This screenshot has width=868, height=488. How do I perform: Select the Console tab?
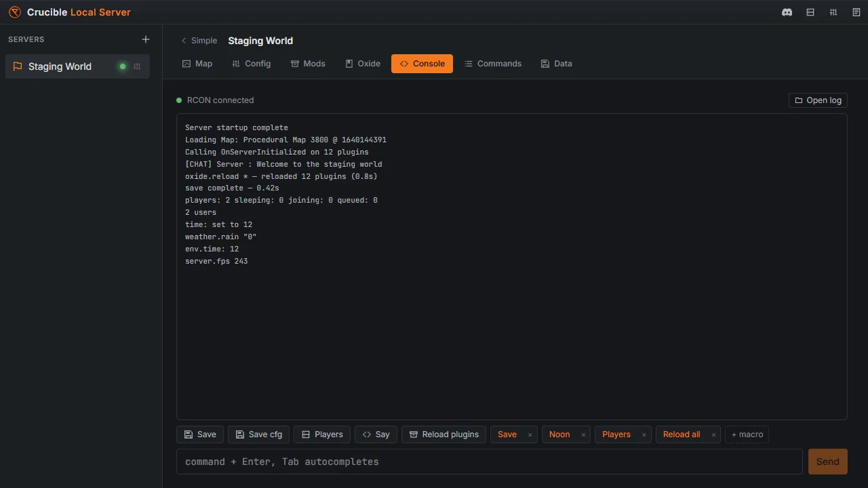(x=422, y=64)
